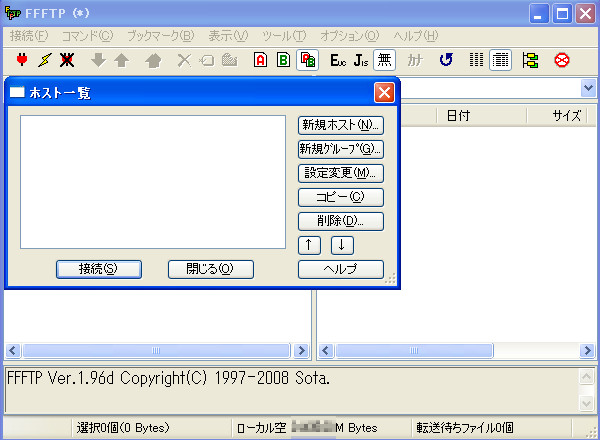Click right pane scroll-left arrow
This screenshot has height=440, width=600.
[326, 350]
